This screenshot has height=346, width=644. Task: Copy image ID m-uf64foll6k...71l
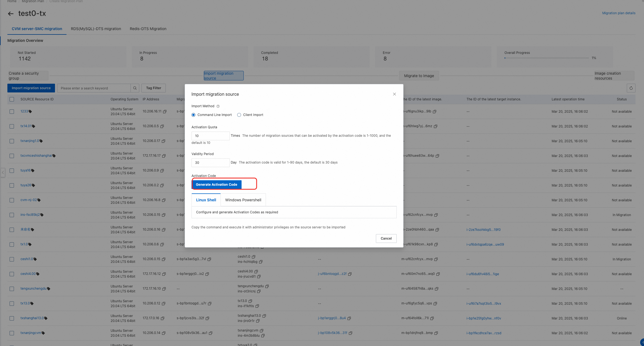click(432, 318)
